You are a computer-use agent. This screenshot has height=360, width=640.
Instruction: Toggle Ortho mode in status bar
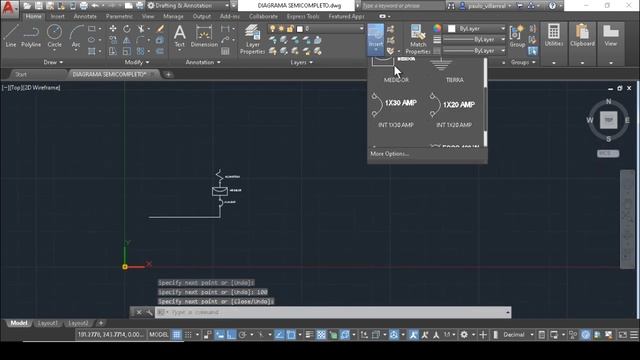click(231, 335)
